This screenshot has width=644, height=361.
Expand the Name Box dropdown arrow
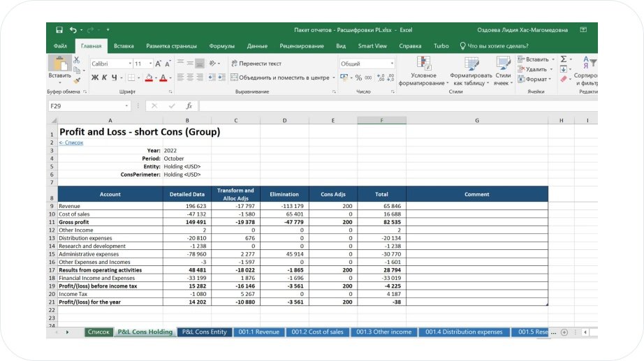(x=126, y=106)
